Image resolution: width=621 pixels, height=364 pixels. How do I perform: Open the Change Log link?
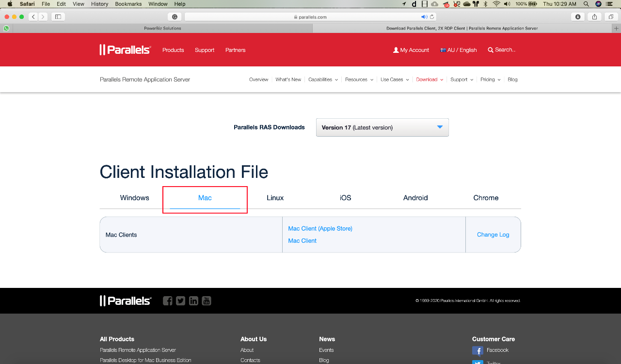493,235
